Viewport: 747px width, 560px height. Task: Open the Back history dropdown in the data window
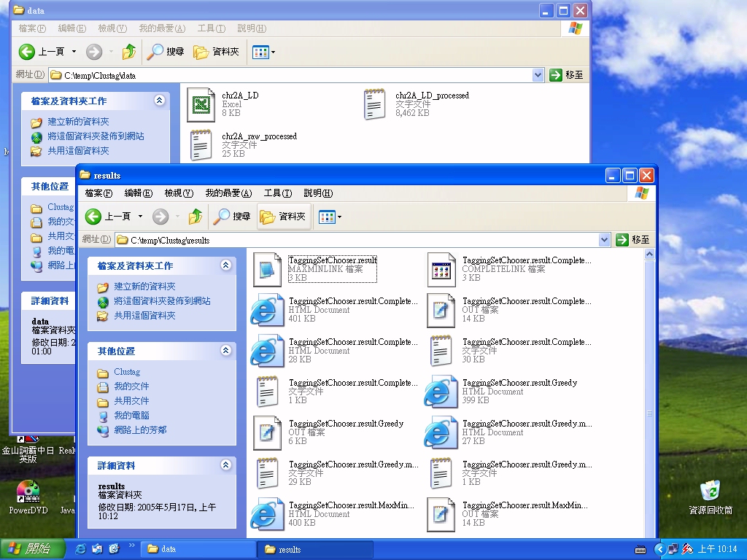click(74, 52)
